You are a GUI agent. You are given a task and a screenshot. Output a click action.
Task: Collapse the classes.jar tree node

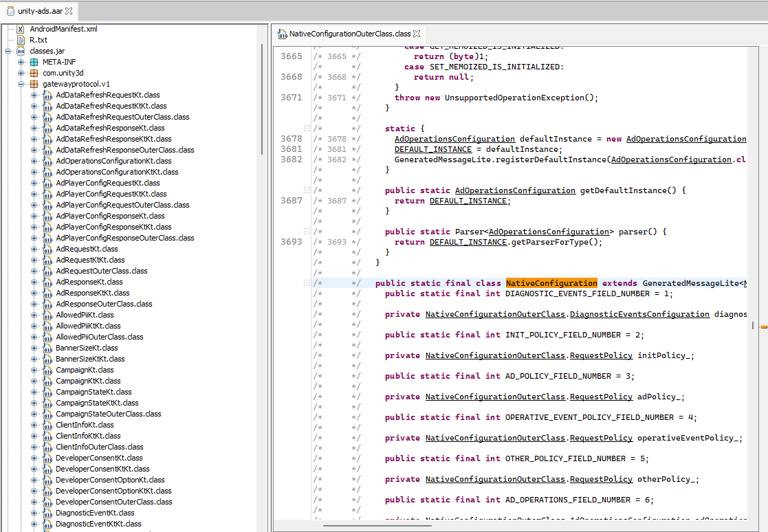8,51
